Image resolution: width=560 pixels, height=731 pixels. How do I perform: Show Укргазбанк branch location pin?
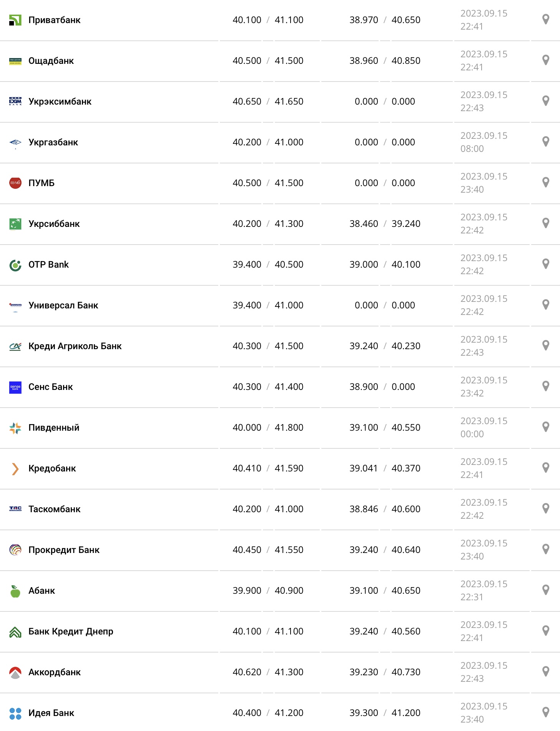point(545,142)
